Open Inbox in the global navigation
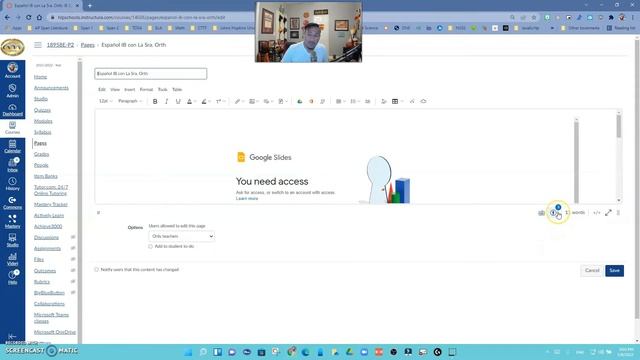Viewport: 640px width, 360px height. pos(13,165)
